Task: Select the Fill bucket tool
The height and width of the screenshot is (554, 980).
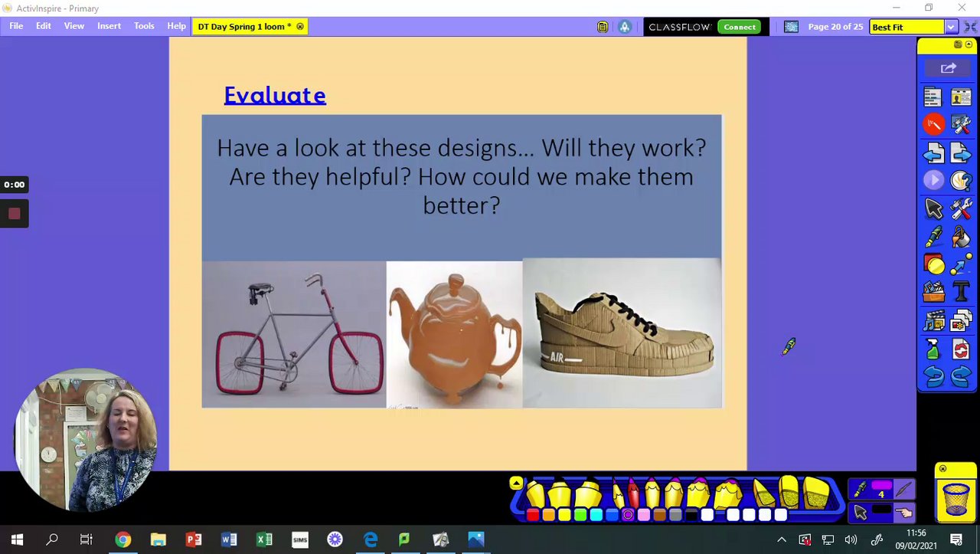Action: (961, 237)
